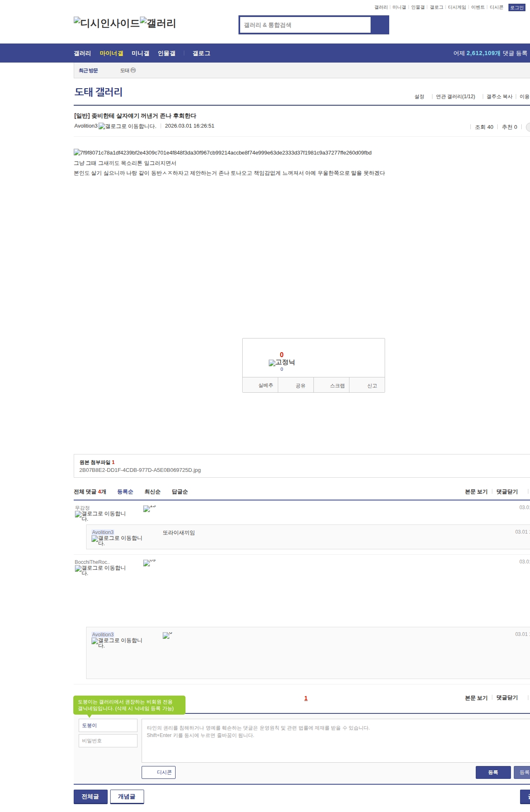The width and height of the screenshot is (530, 812).
Task: Click the blue search button beside the search box
Action: point(380,25)
